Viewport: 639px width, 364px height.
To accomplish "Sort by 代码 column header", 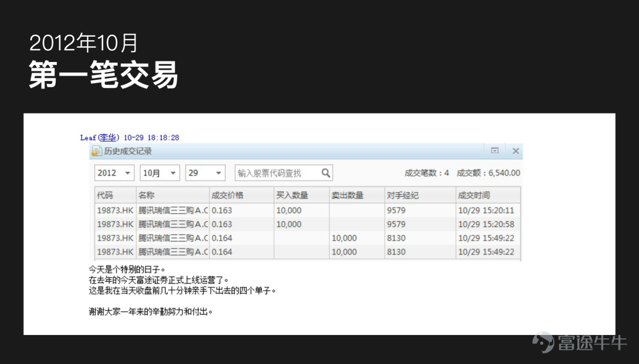I will (115, 195).
